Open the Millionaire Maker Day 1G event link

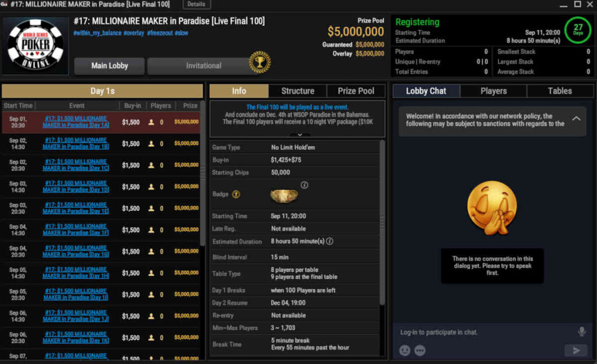point(76,251)
